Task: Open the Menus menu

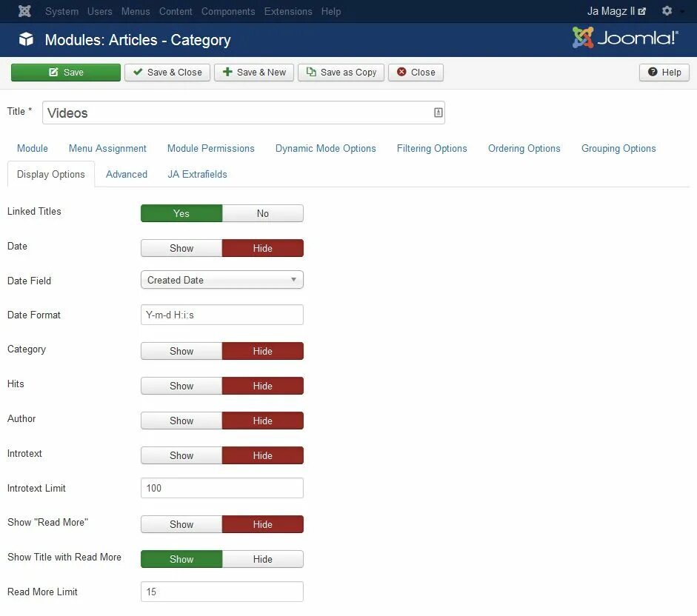Action: 136,12
